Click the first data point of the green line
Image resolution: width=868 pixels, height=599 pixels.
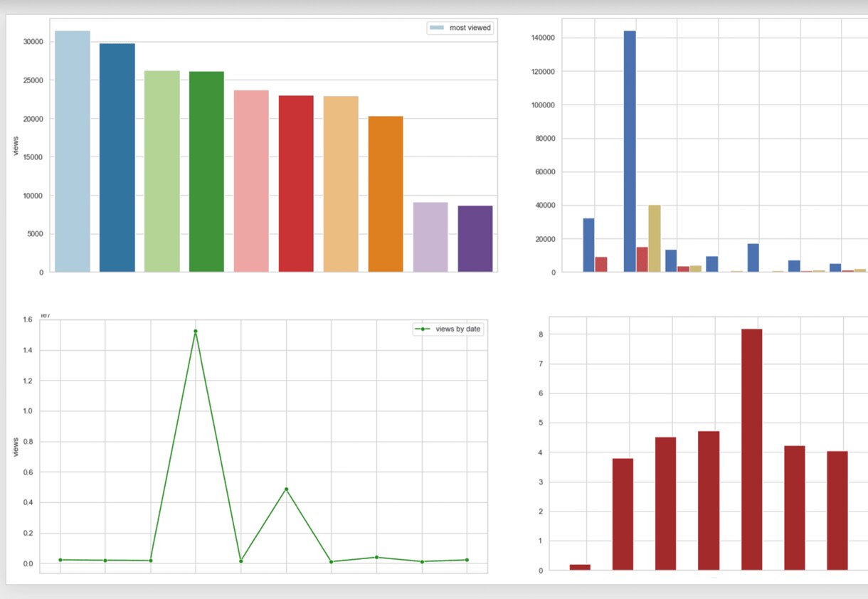(x=60, y=560)
